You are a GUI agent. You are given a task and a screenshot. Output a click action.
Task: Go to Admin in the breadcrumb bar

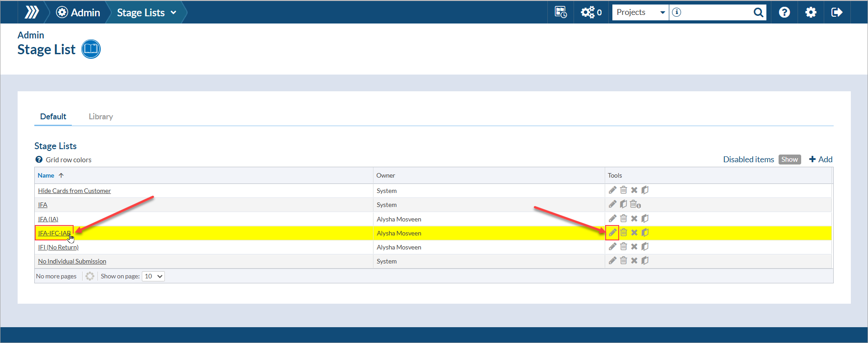(x=78, y=12)
